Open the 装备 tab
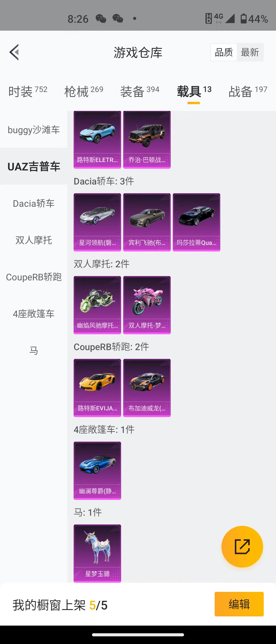Screen dimensions: 276x644 click(x=140, y=91)
